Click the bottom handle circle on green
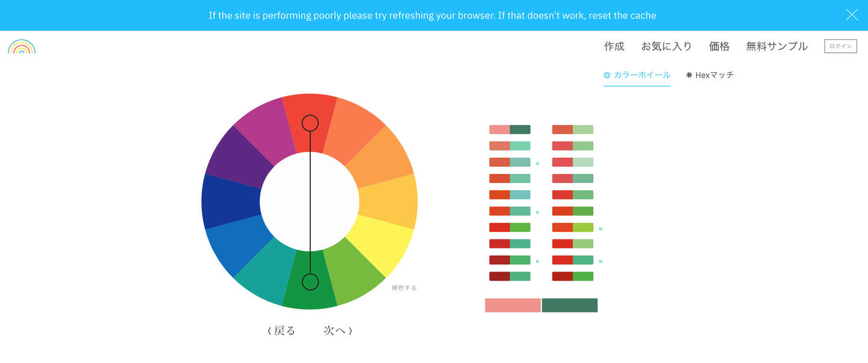 [x=310, y=282]
